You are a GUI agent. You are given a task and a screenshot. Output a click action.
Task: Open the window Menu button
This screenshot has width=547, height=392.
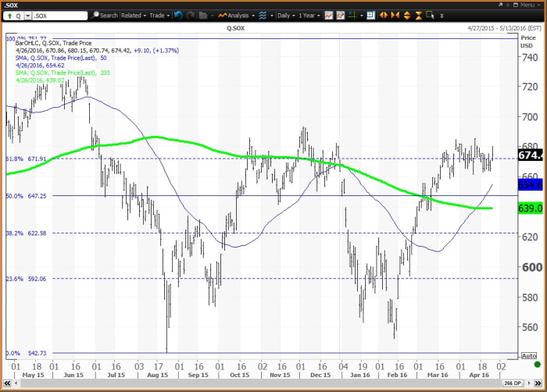tap(528, 5)
